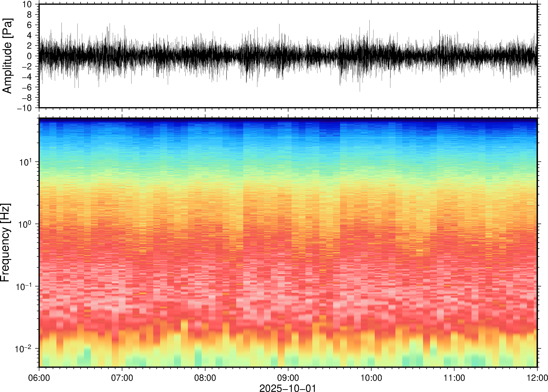Click the 10⁻¹ frequency tick label
This screenshot has height=392, width=548.
click(23, 286)
